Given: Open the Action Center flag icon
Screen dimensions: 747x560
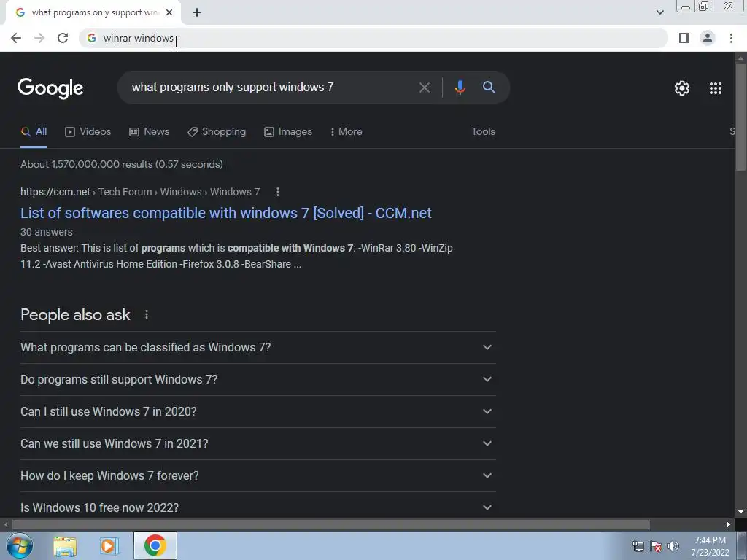Looking at the screenshot, I should 656,546.
